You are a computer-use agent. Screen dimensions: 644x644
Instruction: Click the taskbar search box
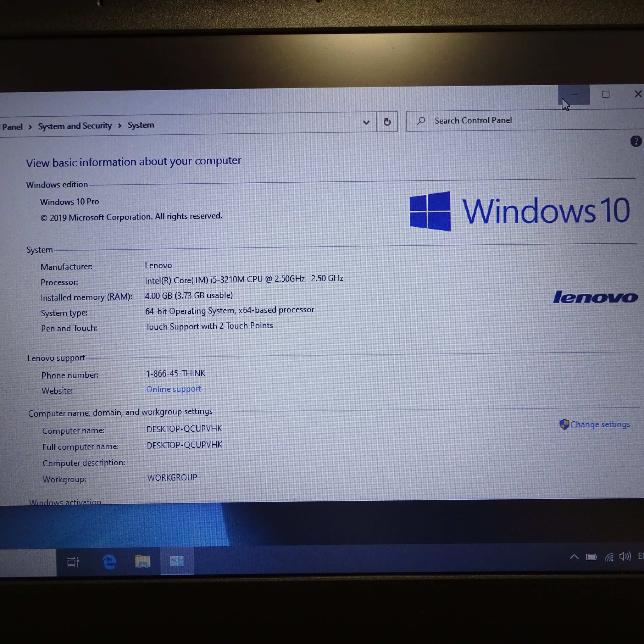[28, 563]
